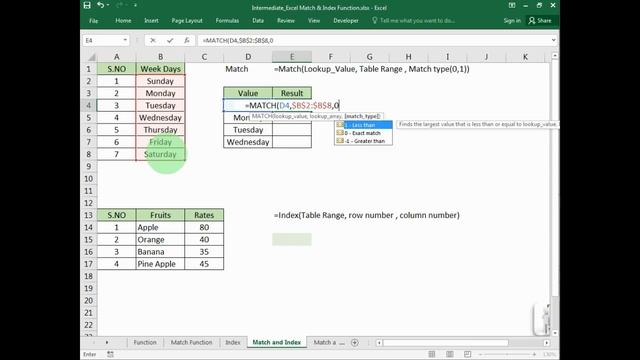The width and height of the screenshot is (640, 360).
Task: Click MATCH function name in tooltip
Action: (262, 116)
